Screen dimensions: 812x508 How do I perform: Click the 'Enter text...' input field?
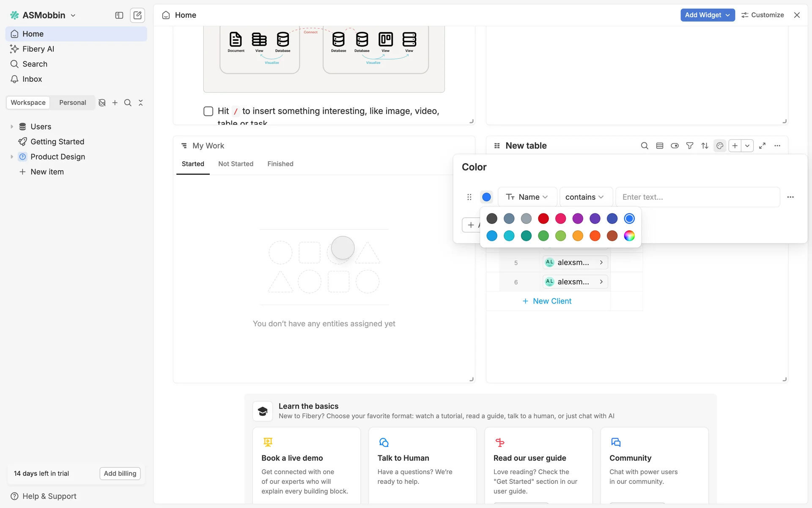tap(697, 197)
